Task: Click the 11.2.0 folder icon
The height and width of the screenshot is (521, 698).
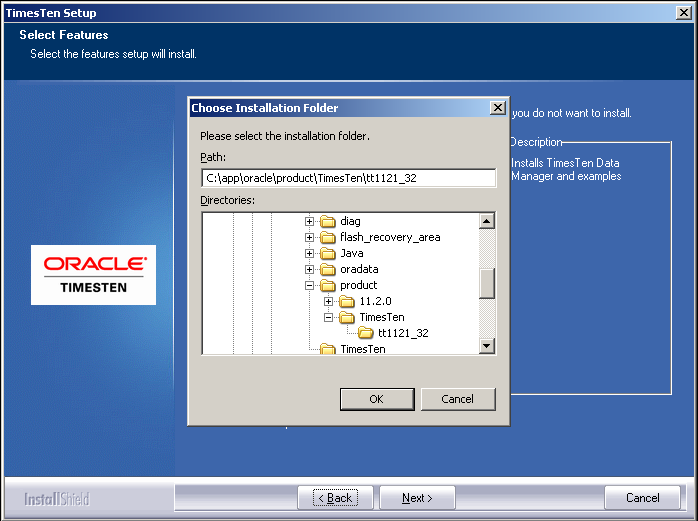Action: [347, 301]
